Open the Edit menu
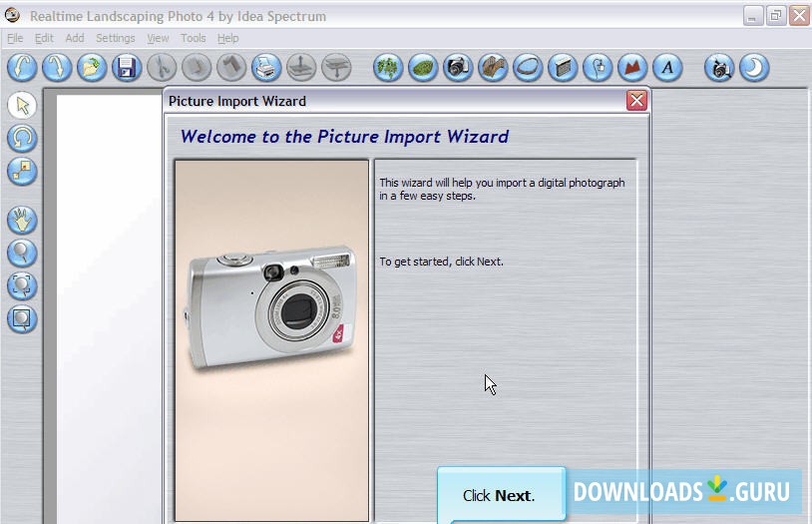Screen dimensions: 812x524 point(44,38)
